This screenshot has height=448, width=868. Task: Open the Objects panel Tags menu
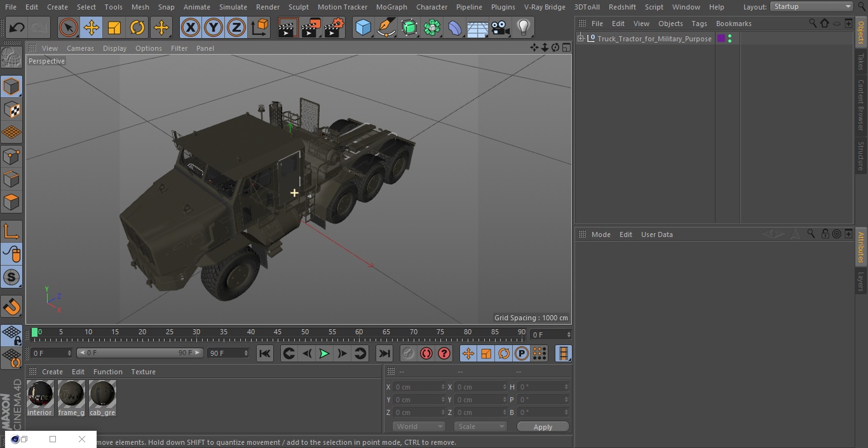point(699,24)
